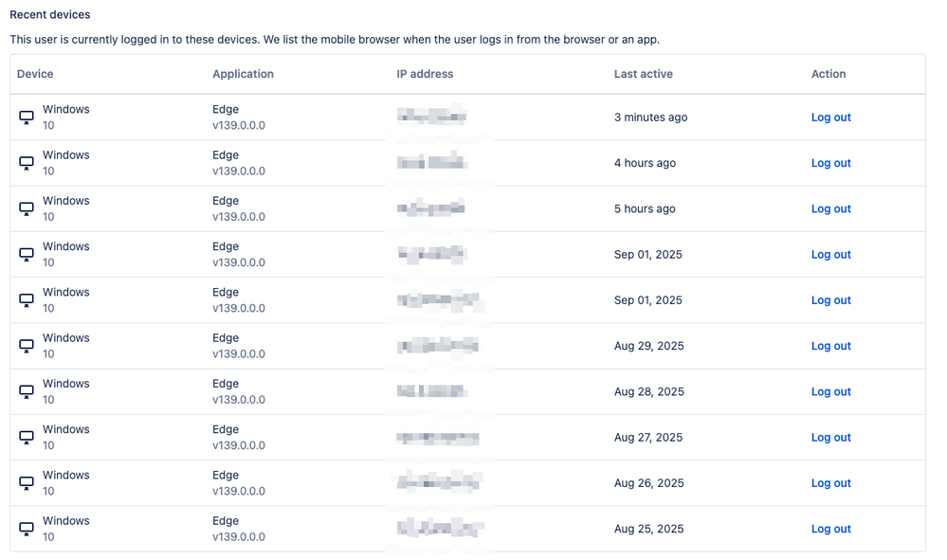This screenshot has height=560, width=947.
Task: Log out the device active 4 hours ago
Action: pos(830,163)
